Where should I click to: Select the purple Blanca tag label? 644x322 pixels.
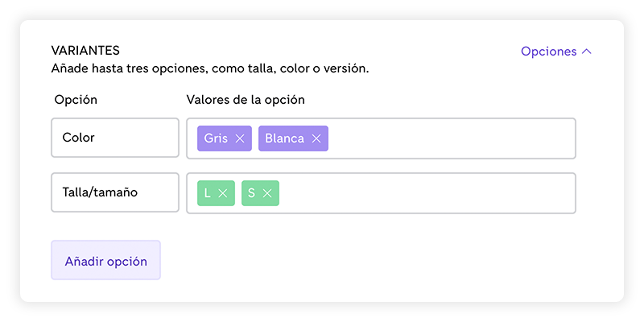pos(284,138)
